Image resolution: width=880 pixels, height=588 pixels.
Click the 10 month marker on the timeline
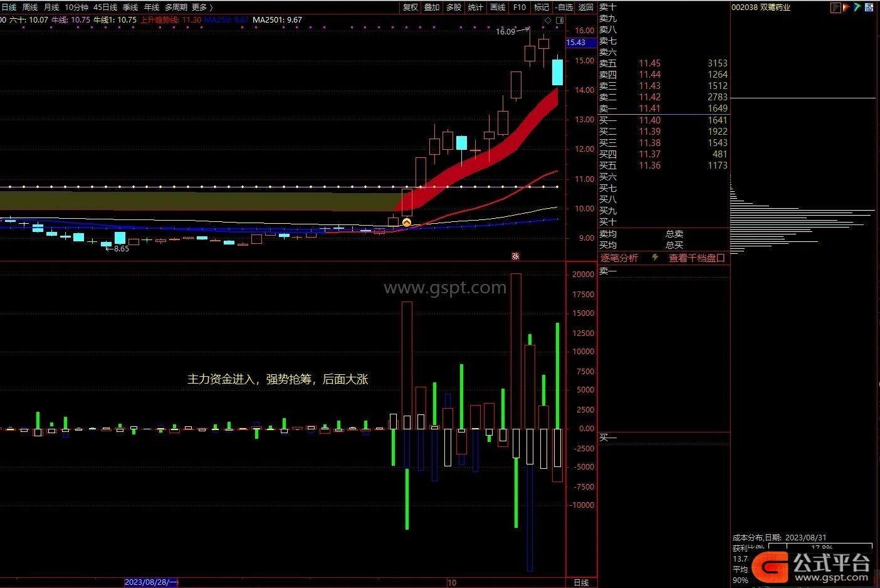tap(452, 582)
